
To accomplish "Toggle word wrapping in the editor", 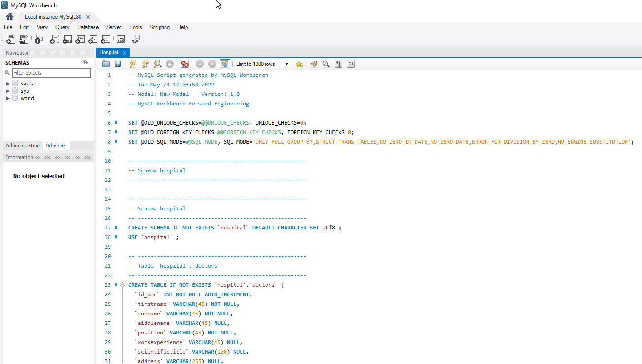I will (x=351, y=64).
